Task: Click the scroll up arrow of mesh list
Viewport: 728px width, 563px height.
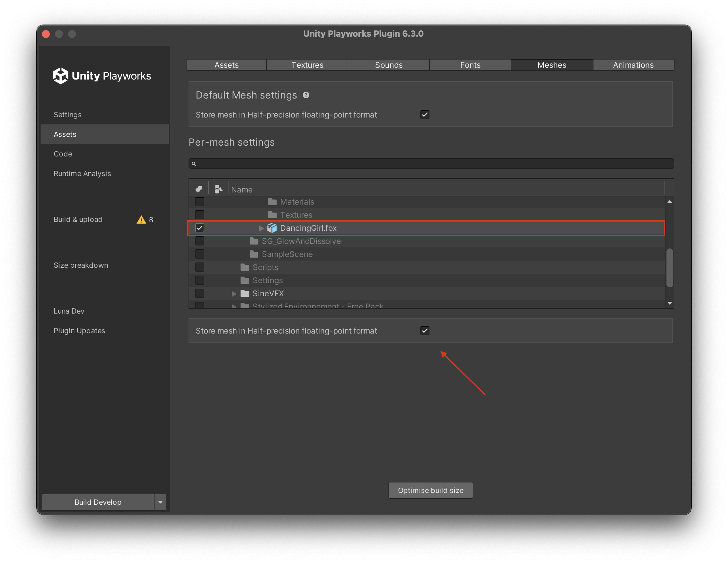Action: pos(669,202)
